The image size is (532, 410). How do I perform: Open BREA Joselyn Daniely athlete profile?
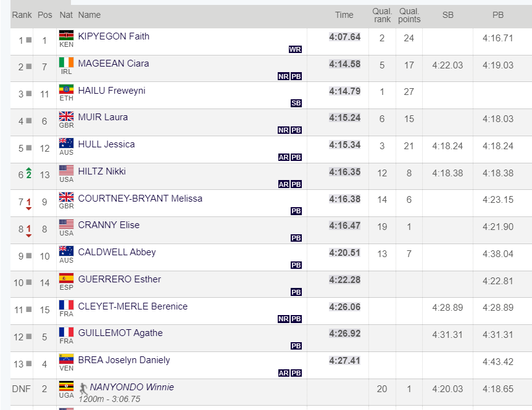[x=124, y=360]
